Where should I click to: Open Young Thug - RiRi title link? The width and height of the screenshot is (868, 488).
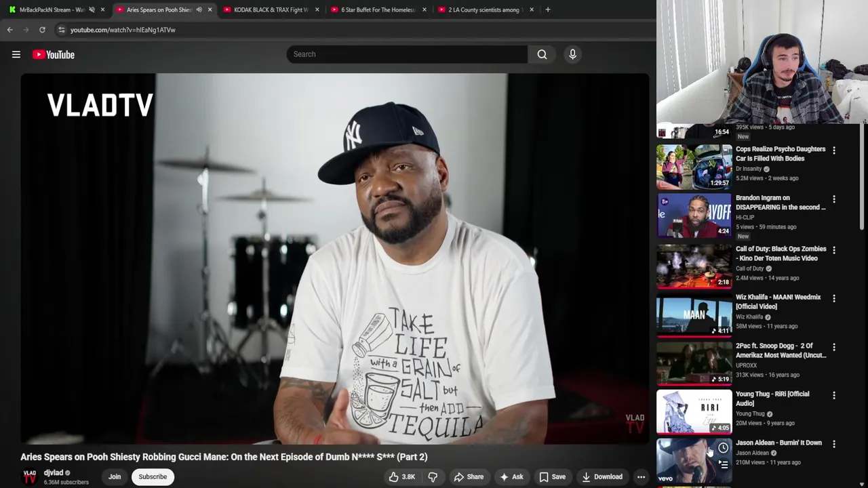[x=772, y=399]
